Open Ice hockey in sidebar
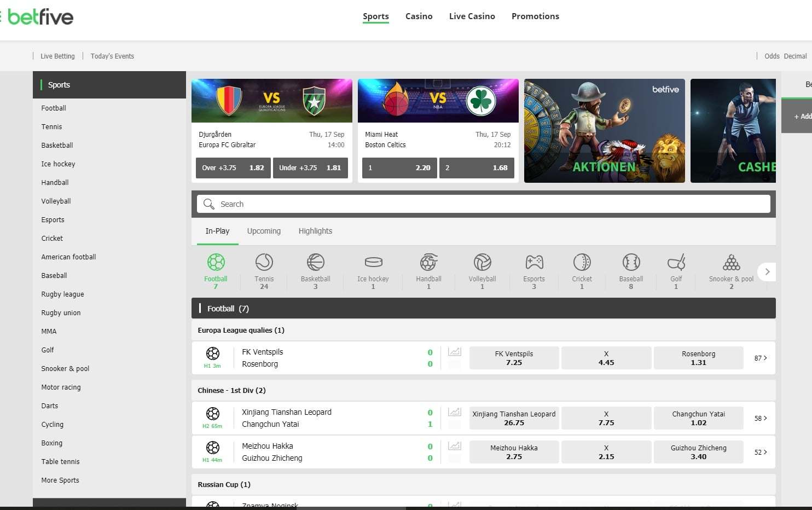812x510 pixels. coord(58,164)
